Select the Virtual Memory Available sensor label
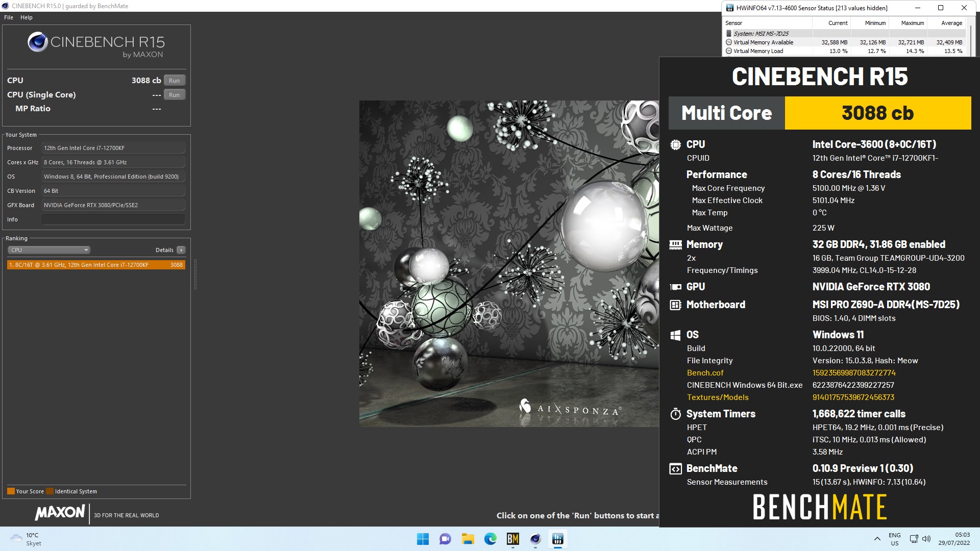This screenshot has width=980, height=551. pos(763,42)
